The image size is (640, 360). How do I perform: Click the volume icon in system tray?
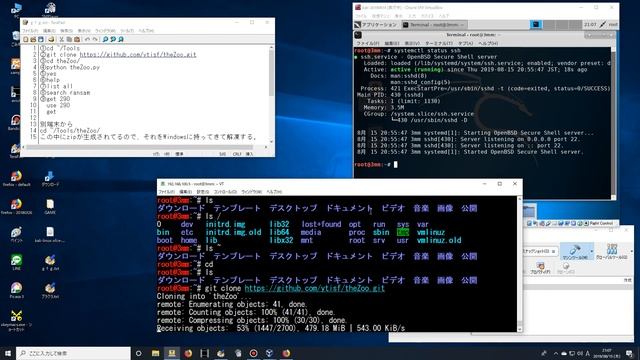(x=580, y=353)
